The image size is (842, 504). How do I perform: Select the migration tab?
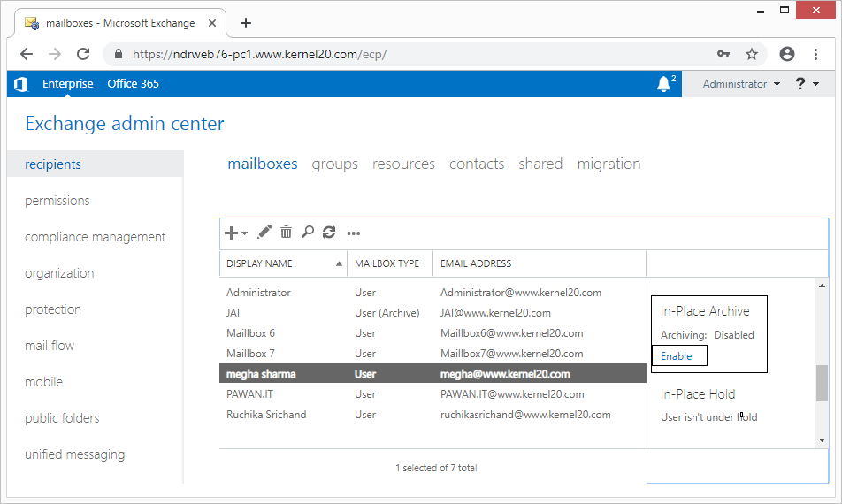[x=609, y=164]
